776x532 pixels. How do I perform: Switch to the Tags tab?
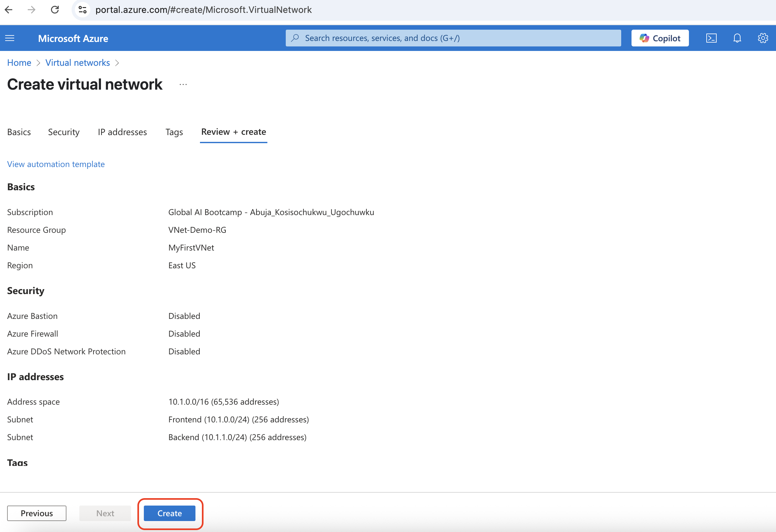pyautogui.click(x=174, y=132)
